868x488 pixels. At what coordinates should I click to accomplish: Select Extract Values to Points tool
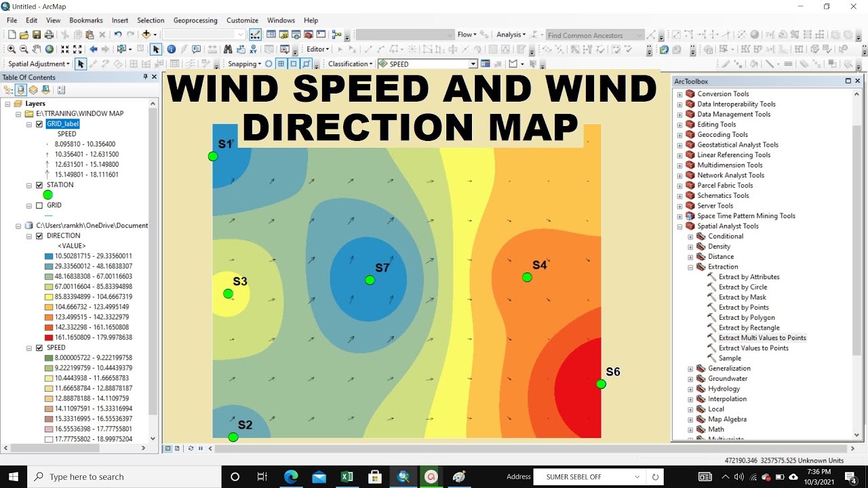tap(753, 348)
